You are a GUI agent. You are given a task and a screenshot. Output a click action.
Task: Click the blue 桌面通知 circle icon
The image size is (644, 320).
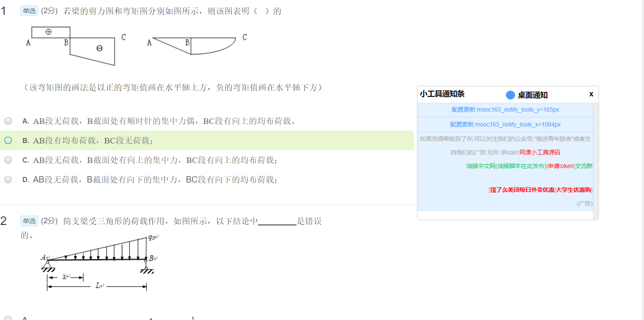coord(511,95)
